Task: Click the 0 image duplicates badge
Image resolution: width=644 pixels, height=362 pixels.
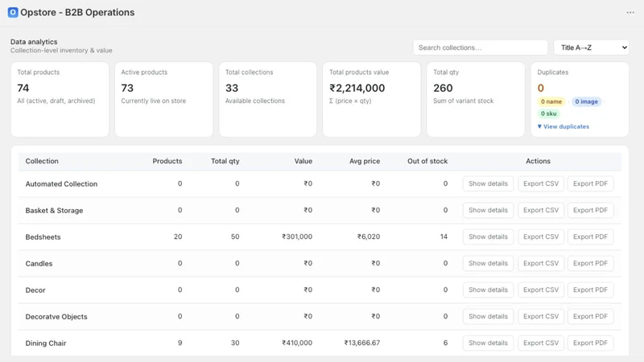Action: [586, 101]
